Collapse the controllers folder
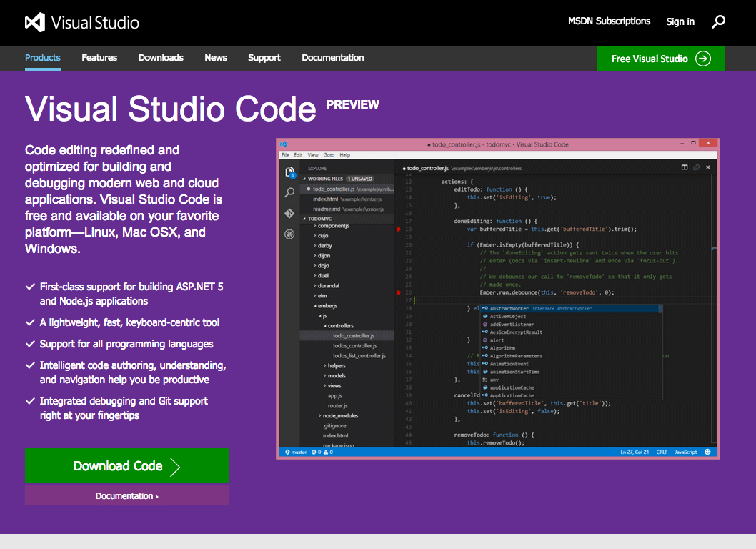Screen dimensions: 756x549 tap(340, 326)
